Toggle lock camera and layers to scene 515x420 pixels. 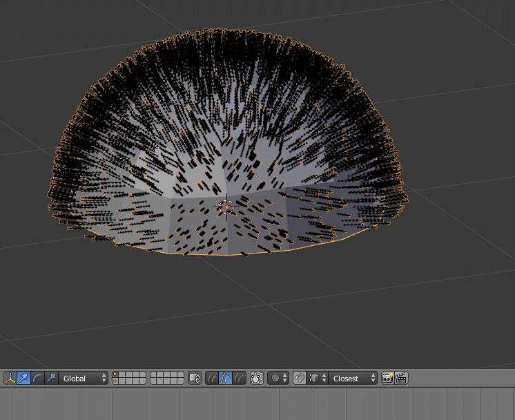coord(195,379)
